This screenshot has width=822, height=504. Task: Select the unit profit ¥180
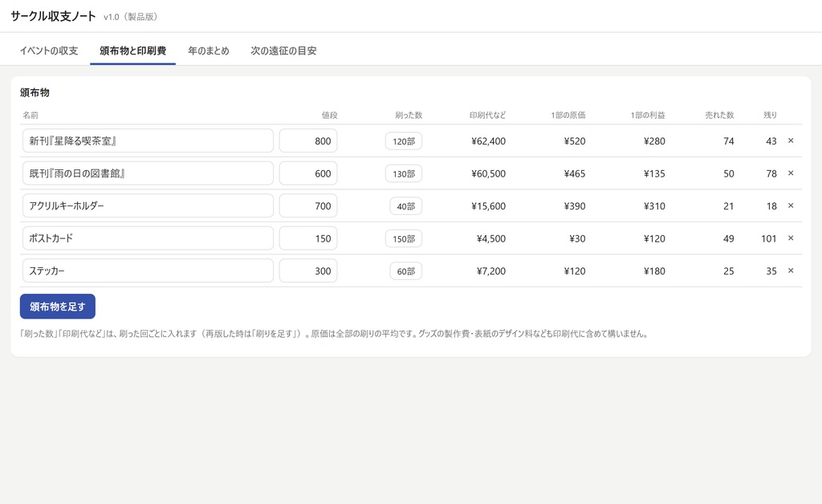654,271
